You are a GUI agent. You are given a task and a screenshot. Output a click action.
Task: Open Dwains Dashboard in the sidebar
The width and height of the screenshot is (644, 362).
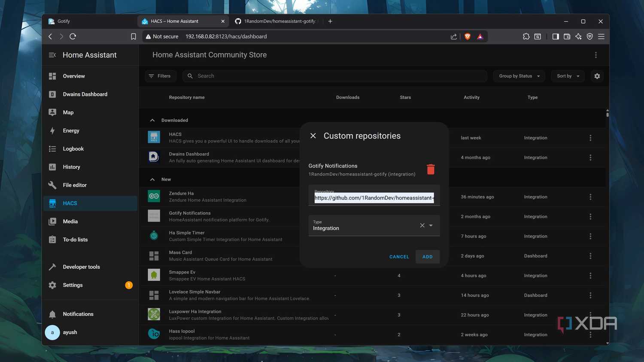coord(91,94)
